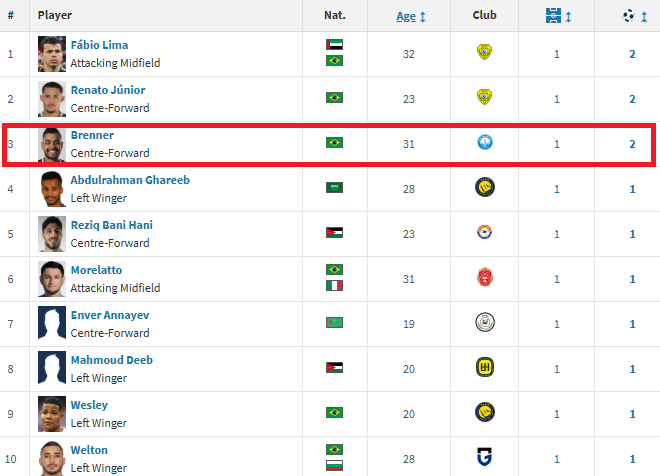
Task: Open Mahmoud Deeb's yellow-black club badge
Action: [x=484, y=367]
